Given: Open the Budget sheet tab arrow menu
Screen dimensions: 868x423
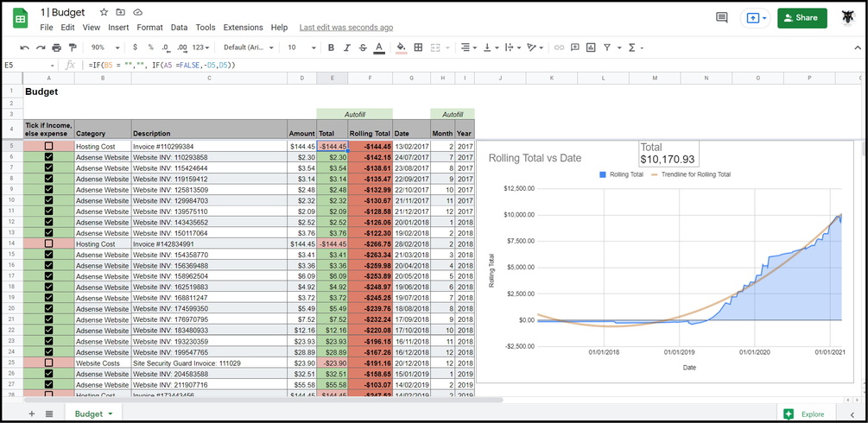Looking at the screenshot, I should [x=111, y=414].
